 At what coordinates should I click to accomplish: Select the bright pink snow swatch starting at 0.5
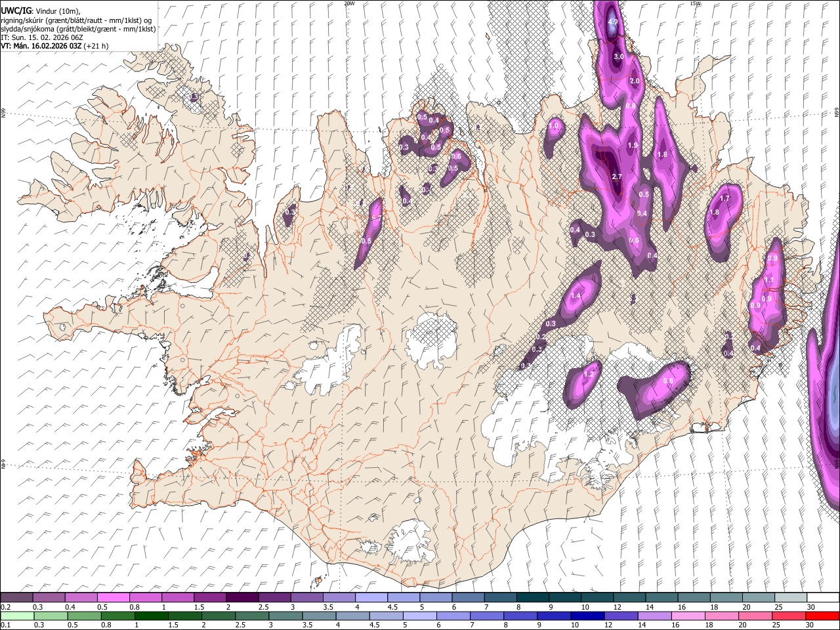coord(113,597)
